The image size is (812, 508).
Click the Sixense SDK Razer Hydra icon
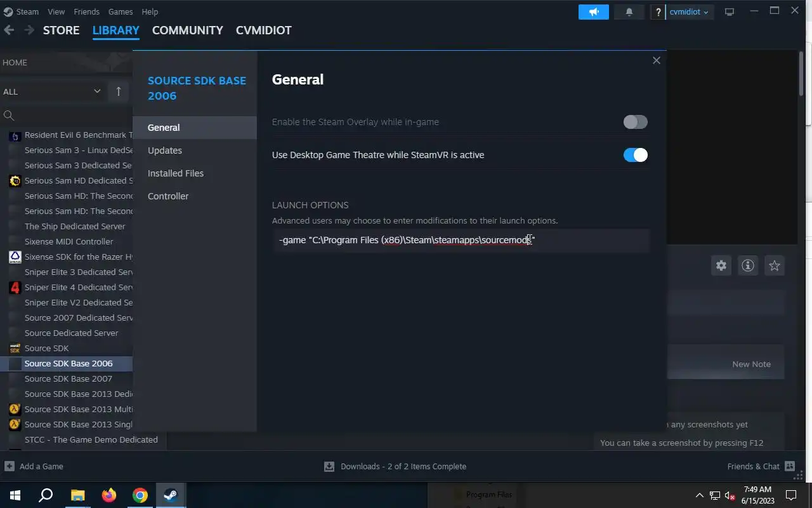click(x=15, y=257)
